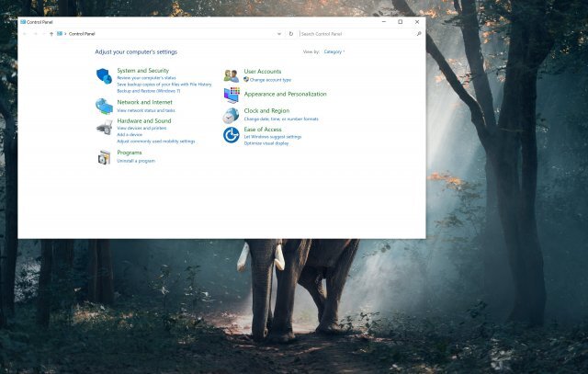Click Optimize visual display link

tap(266, 143)
